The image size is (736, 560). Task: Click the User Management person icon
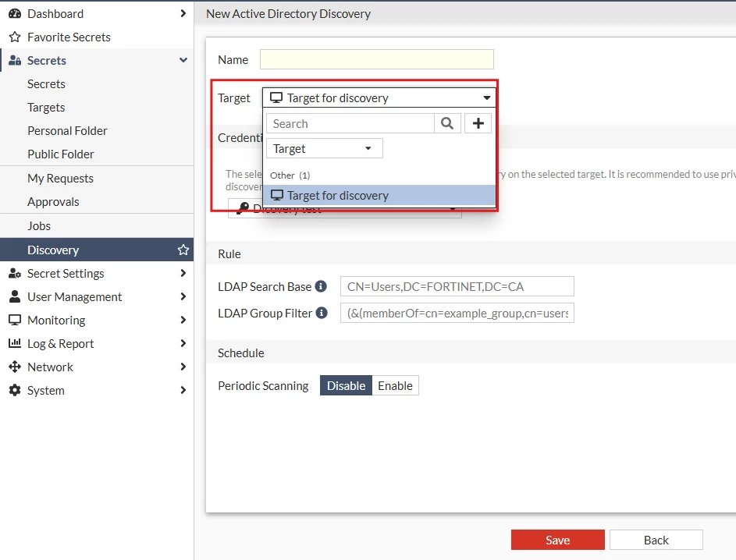coord(15,296)
